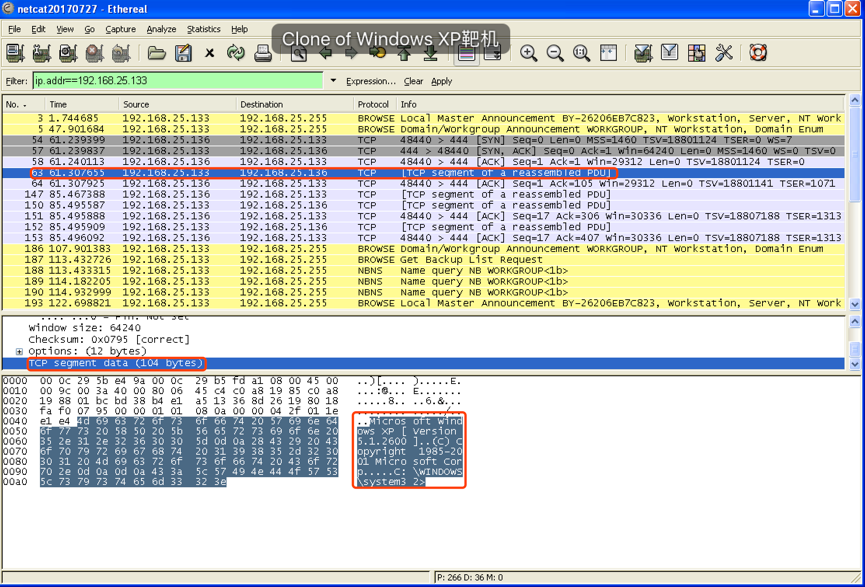Click hex offset 0040 row bytes

click(x=189, y=421)
